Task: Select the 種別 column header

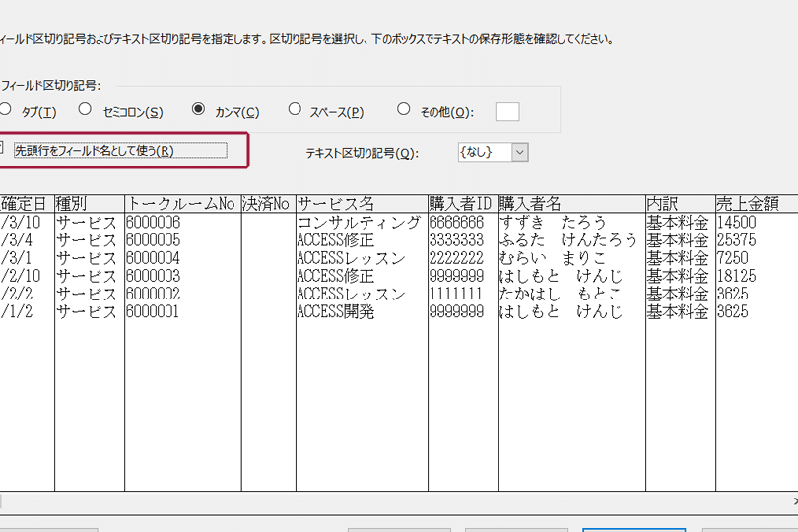Action: (75, 204)
